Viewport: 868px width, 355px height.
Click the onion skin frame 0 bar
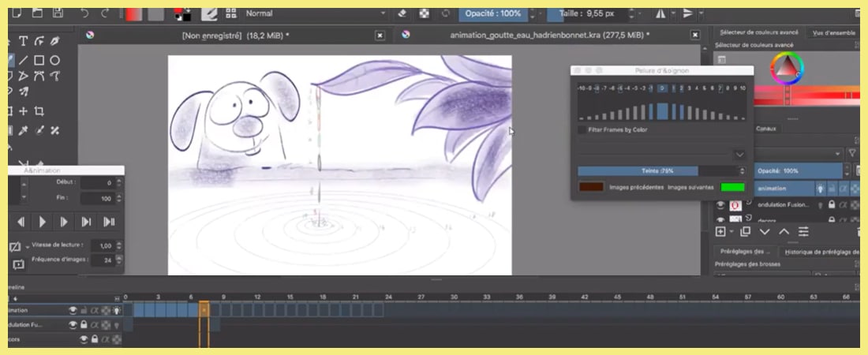[662, 111]
